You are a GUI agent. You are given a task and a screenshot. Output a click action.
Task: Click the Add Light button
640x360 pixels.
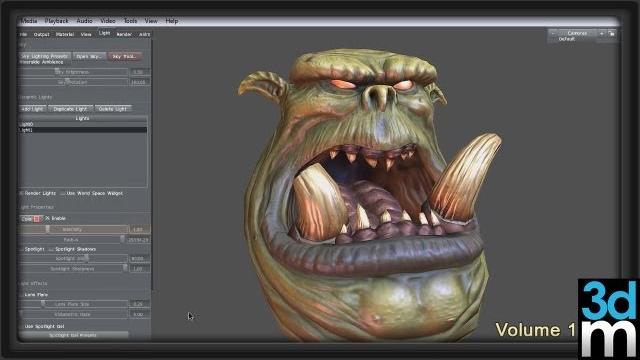(x=33, y=109)
